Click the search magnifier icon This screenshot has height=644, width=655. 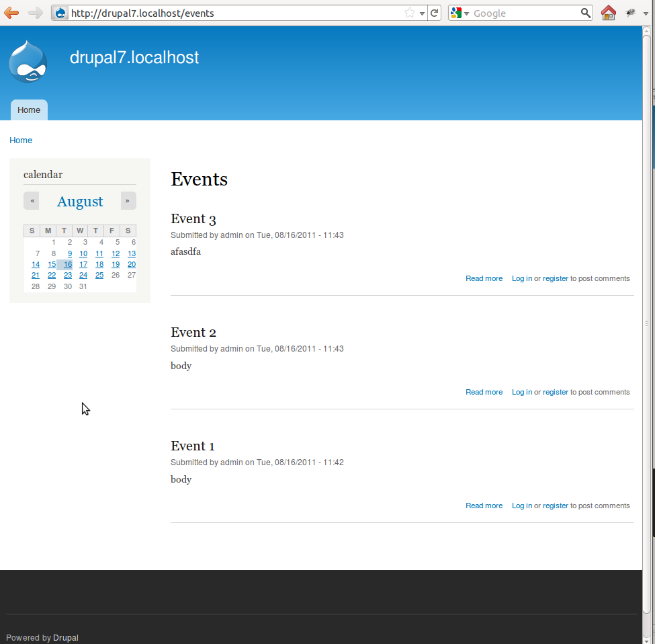[x=586, y=13]
